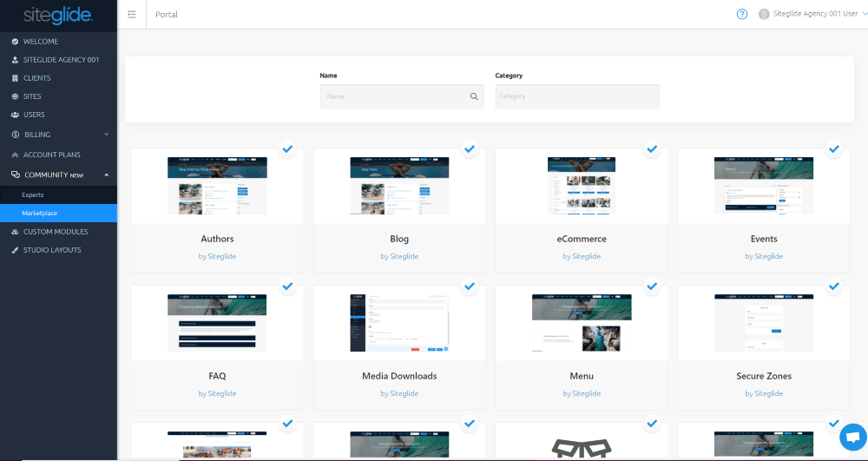Toggle the Secure Zones module checkmark
The height and width of the screenshot is (461, 868).
834,286
